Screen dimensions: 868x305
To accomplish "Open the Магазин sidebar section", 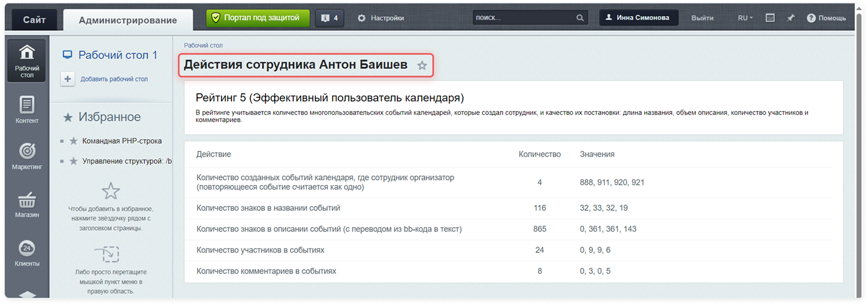I will (x=27, y=204).
